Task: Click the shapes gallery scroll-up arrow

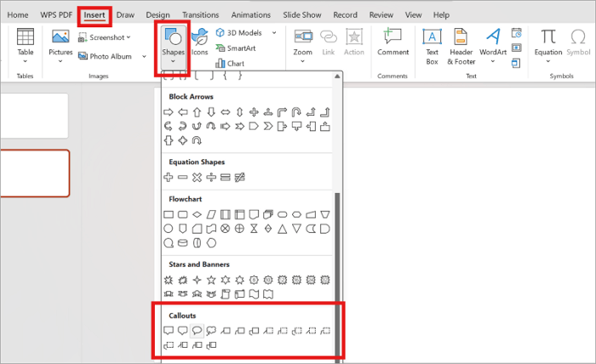Action: click(x=337, y=77)
